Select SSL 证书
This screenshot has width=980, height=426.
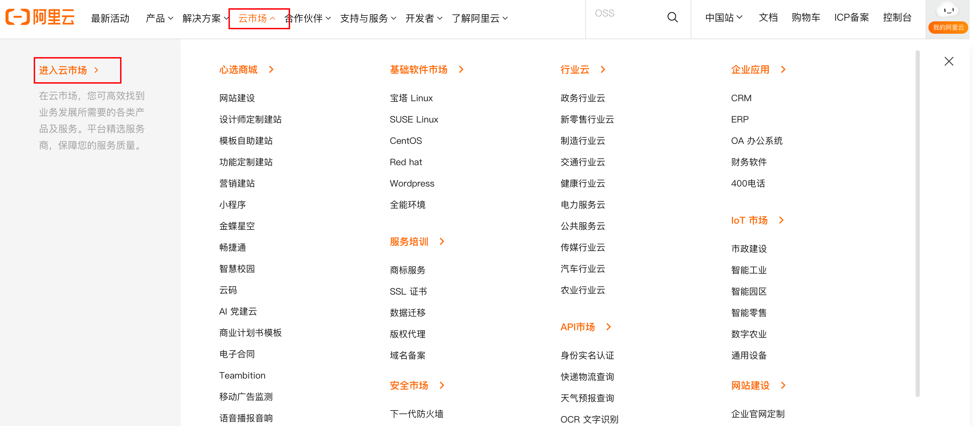coord(408,291)
